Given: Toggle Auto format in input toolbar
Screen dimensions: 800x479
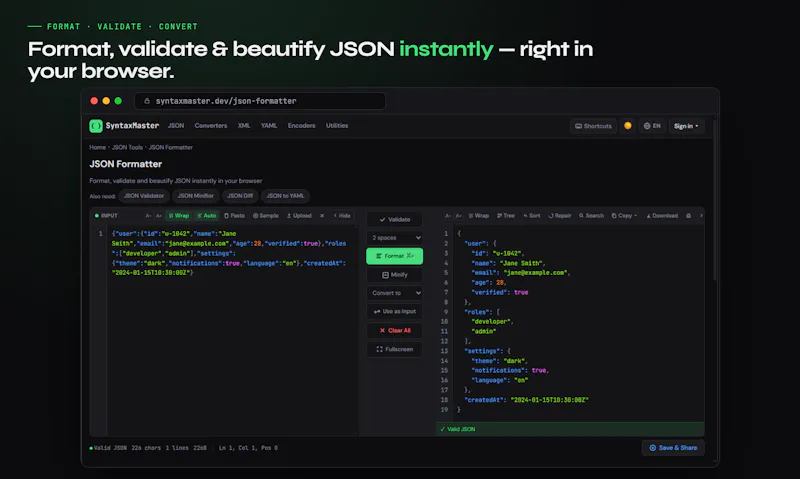Looking at the screenshot, I should click(207, 216).
